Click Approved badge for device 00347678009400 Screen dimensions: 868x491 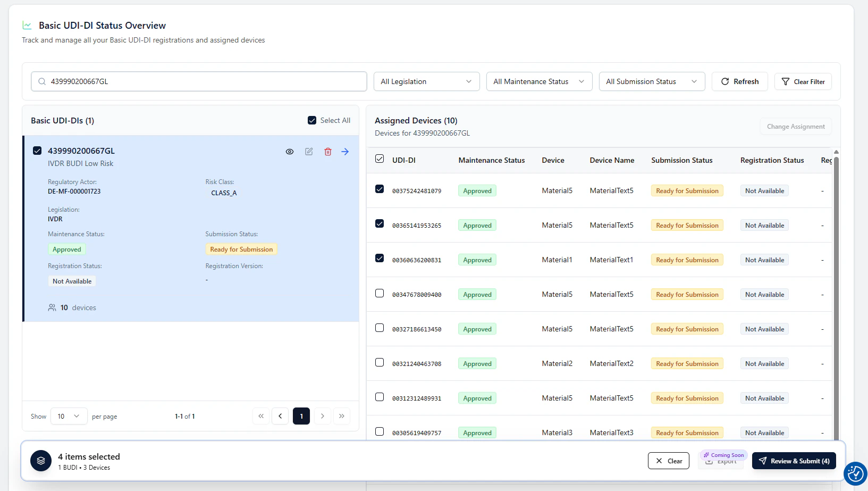click(x=477, y=295)
